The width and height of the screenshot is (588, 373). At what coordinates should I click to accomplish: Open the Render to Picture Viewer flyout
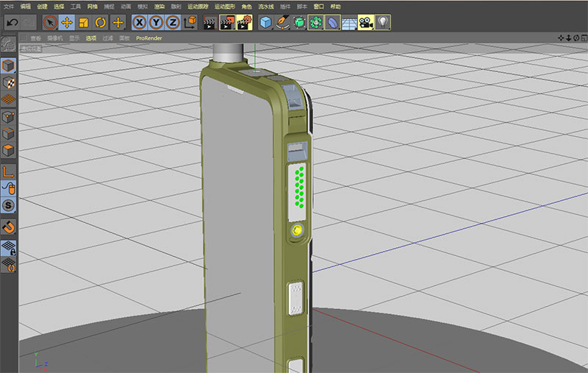pos(227,23)
